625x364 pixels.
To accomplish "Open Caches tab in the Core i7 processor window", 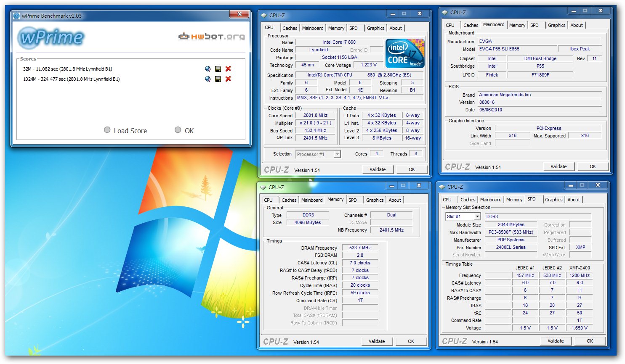I will [x=290, y=28].
